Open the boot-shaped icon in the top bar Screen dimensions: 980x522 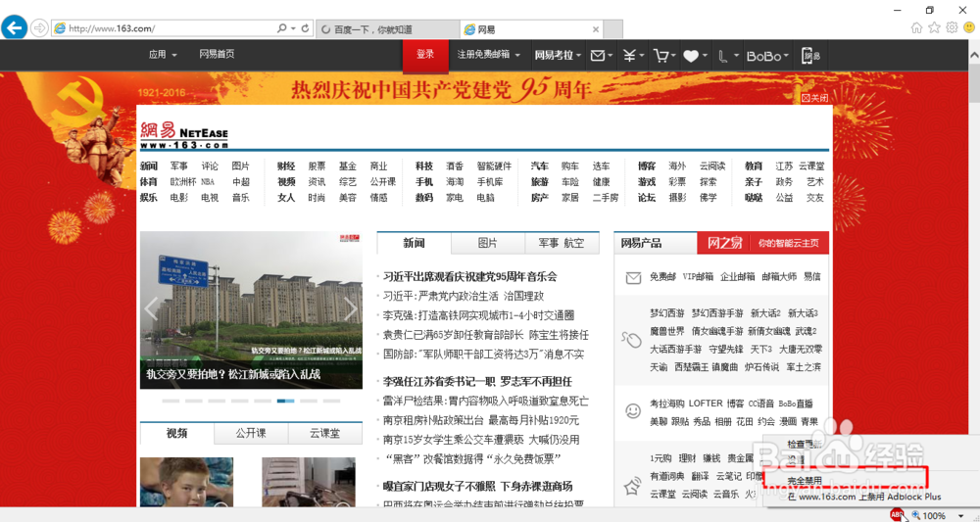(722, 56)
